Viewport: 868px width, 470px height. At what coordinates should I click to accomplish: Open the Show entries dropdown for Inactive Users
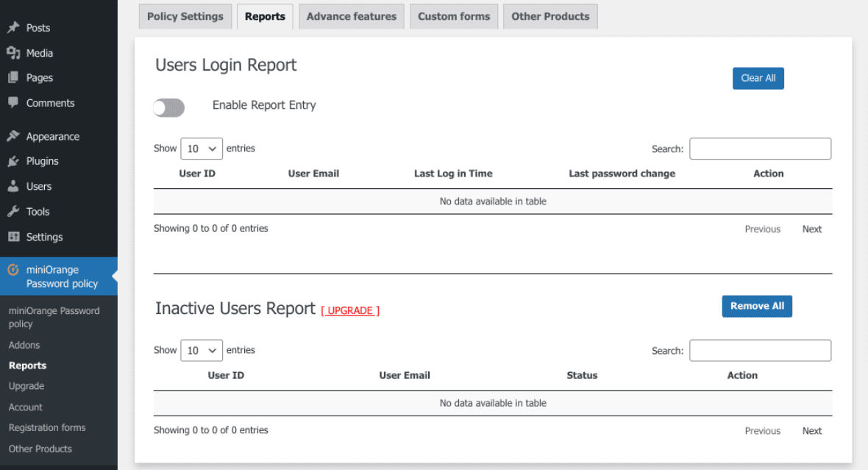[x=201, y=350]
